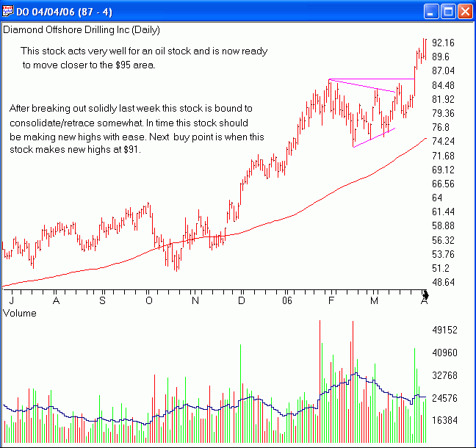Click the 'J' month marker on date axis
The width and height of the screenshot is (476, 448).
(x=12, y=300)
